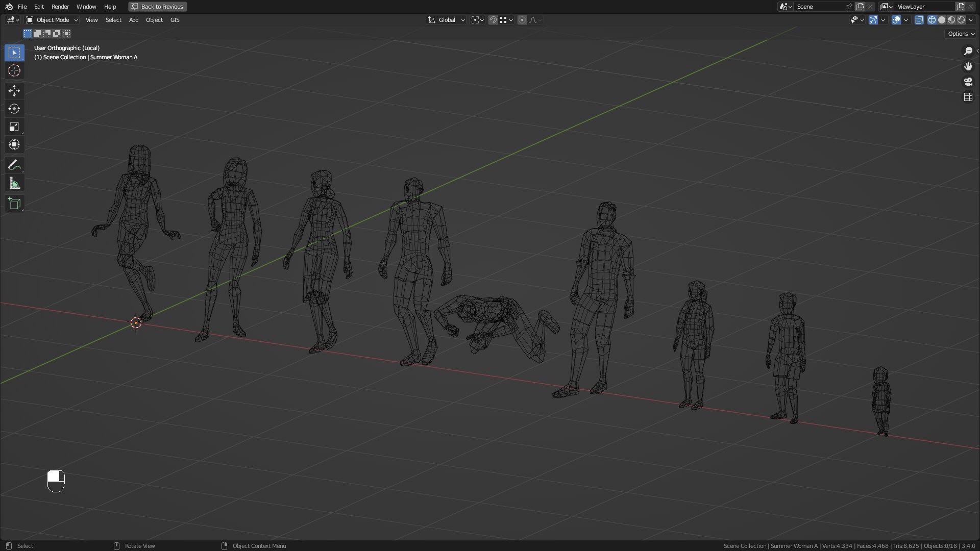
Task: Expand the gizmo options dropdown arrow
Action: (883, 20)
